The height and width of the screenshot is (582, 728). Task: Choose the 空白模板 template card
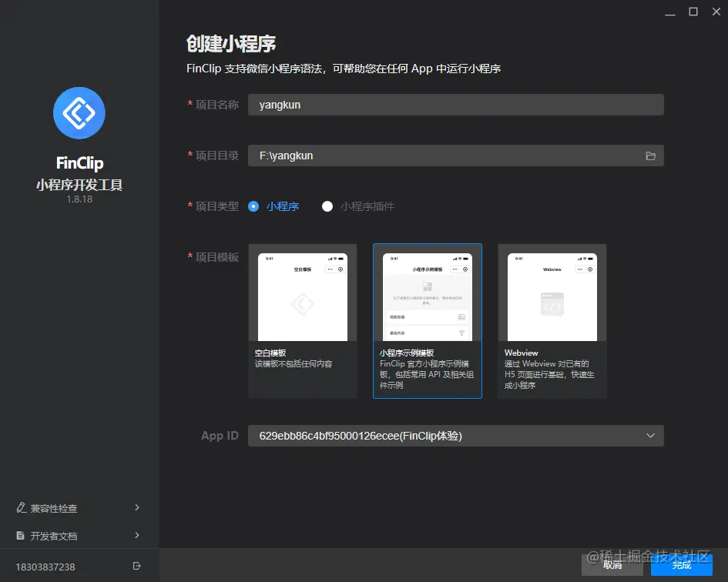click(x=303, y=321)
